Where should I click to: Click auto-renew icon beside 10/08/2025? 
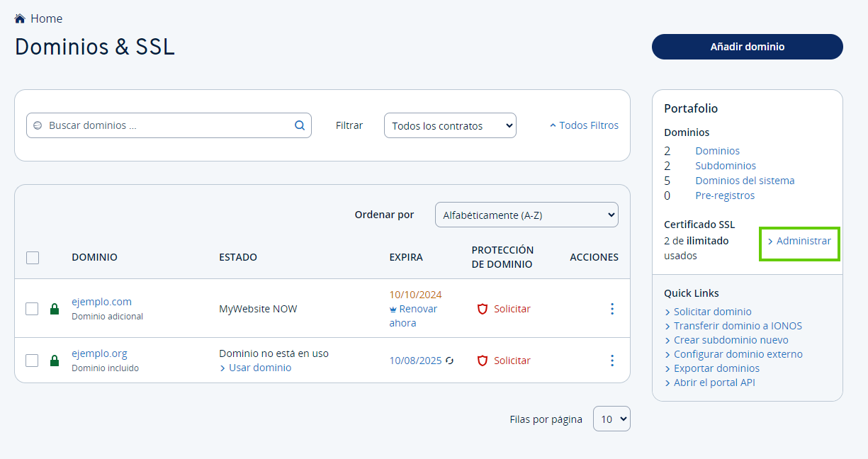[449, 361]
